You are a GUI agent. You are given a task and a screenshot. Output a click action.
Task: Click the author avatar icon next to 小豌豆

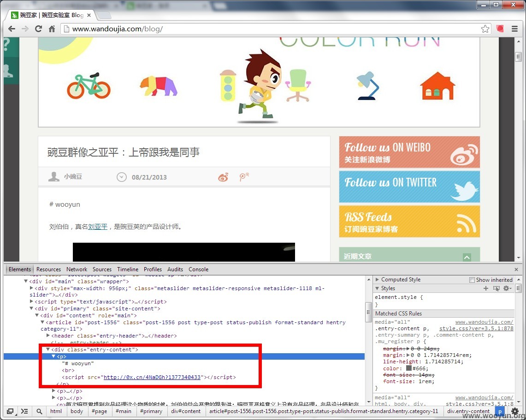coord(53,177)
